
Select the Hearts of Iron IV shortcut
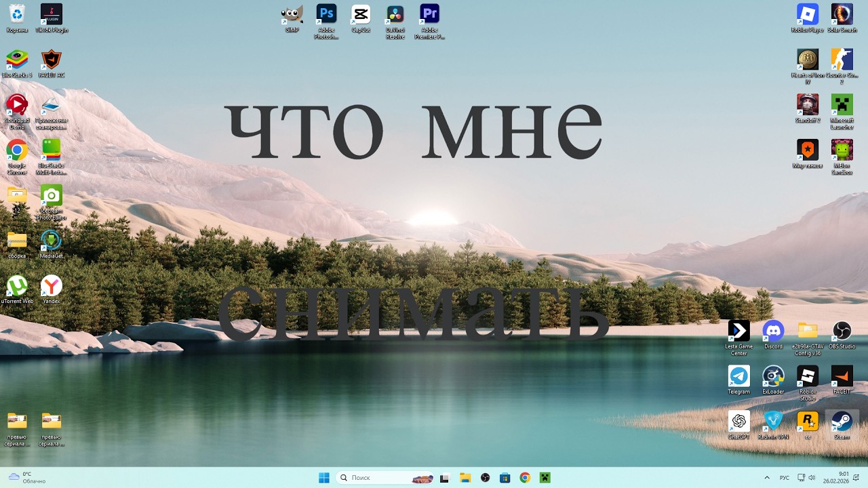point(808,67)
